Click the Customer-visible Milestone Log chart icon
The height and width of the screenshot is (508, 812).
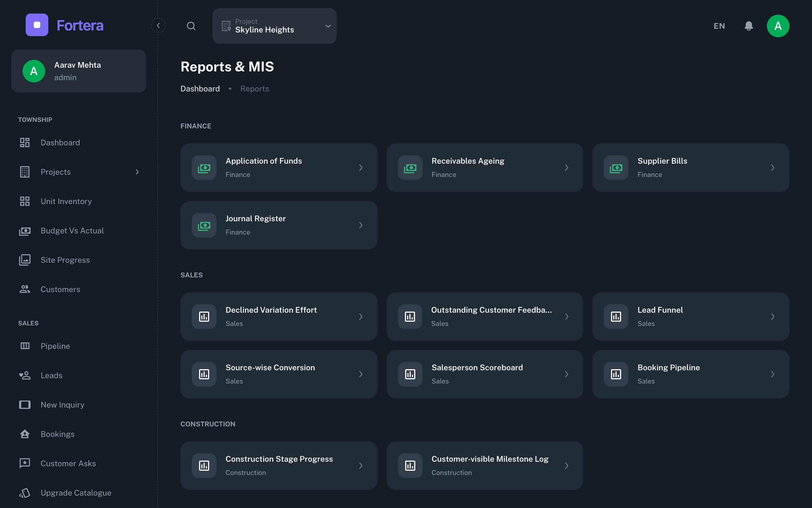click(410, 465)
